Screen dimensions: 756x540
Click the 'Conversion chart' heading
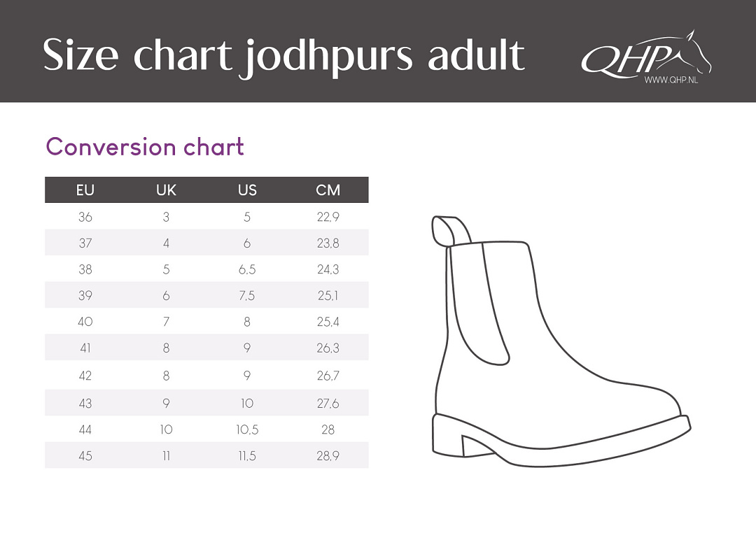click(145, 147)
